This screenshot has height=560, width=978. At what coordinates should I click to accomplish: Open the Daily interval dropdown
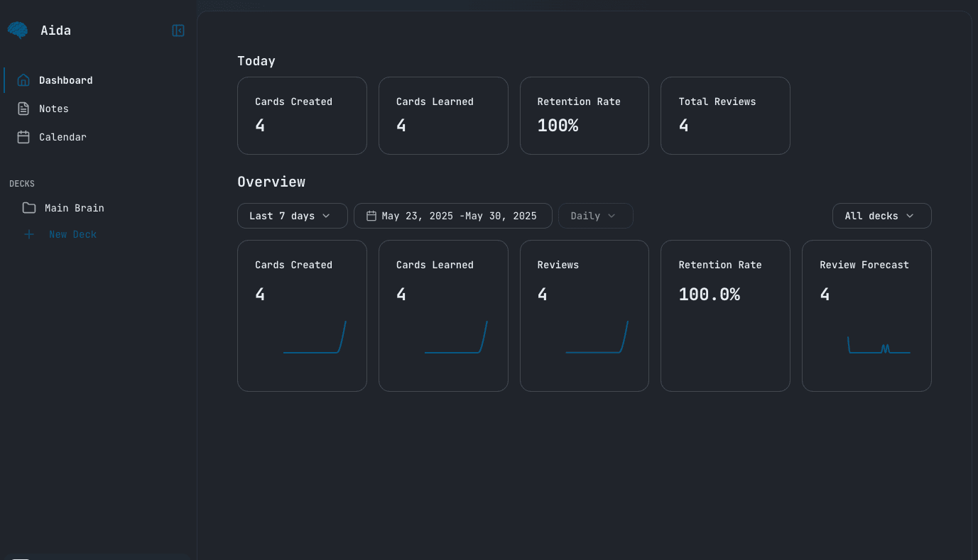(x=594, y=215)
